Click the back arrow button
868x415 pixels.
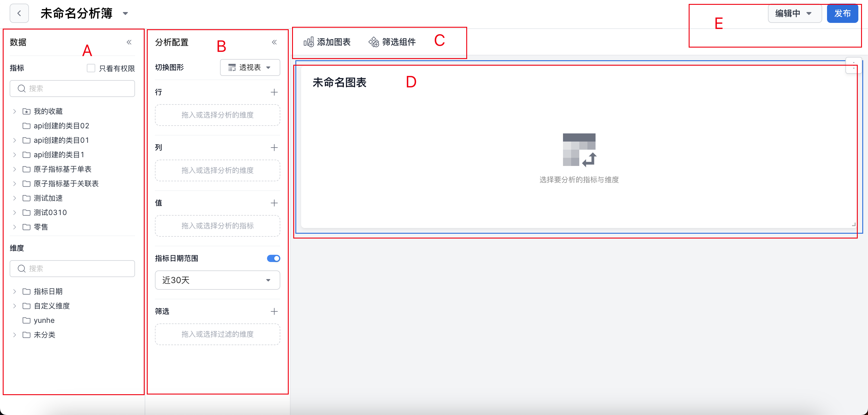pos(19,14)
